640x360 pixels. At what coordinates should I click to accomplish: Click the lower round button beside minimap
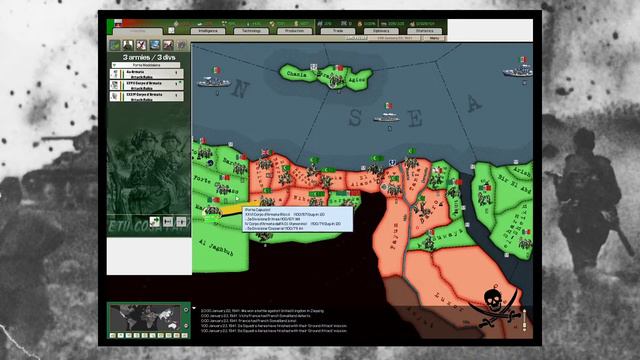tap(186, 326)
